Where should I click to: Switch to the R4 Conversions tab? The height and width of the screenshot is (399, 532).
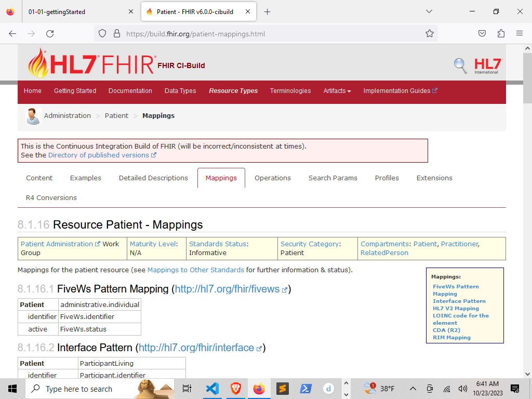tap(51, 198)
